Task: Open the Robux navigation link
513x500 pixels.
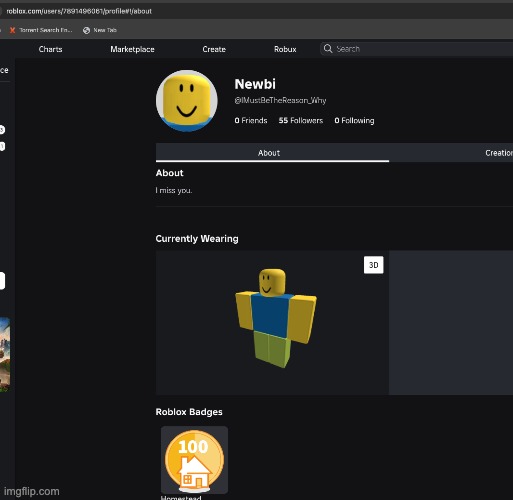Action: (x=285, y=49)
